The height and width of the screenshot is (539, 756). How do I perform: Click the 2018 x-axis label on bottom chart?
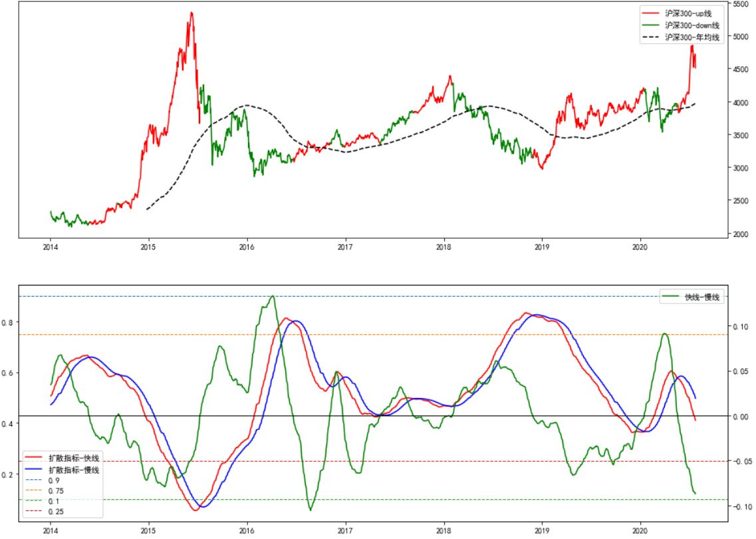(x=443, y=530)
